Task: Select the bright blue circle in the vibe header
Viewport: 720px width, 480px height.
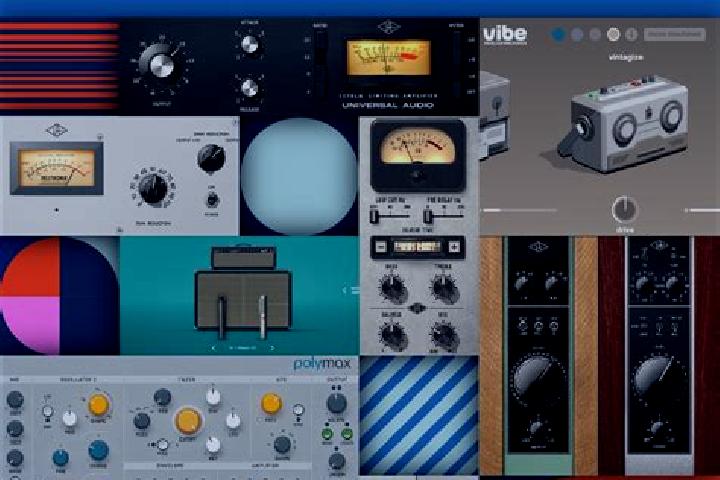Action: click(x=558, y=34)
